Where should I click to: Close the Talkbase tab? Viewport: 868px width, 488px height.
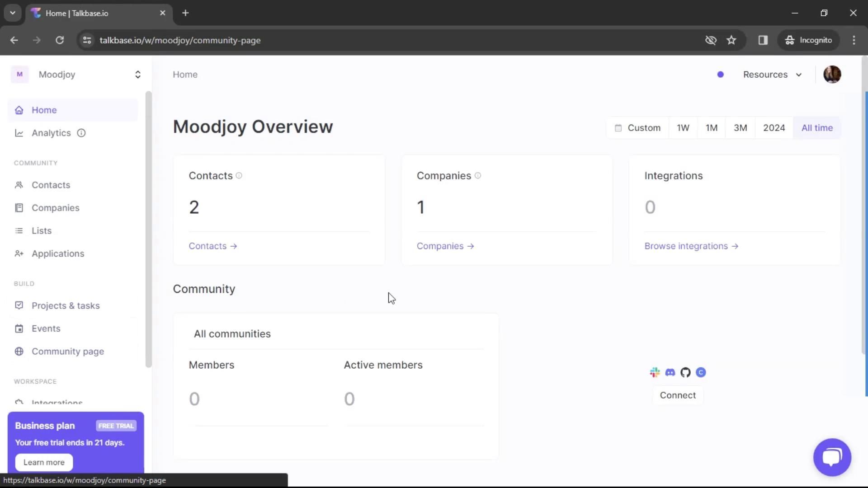tap(163, 13)
